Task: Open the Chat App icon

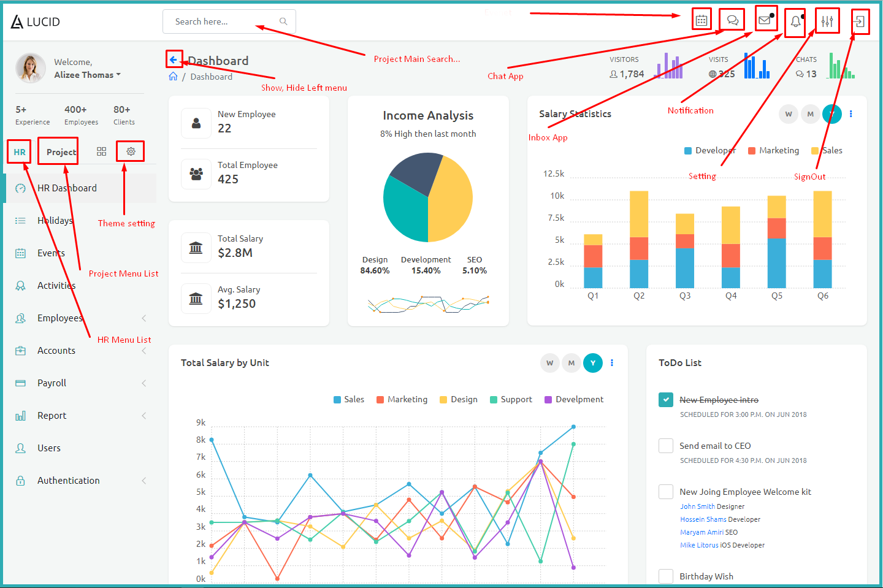Action: 732,20
